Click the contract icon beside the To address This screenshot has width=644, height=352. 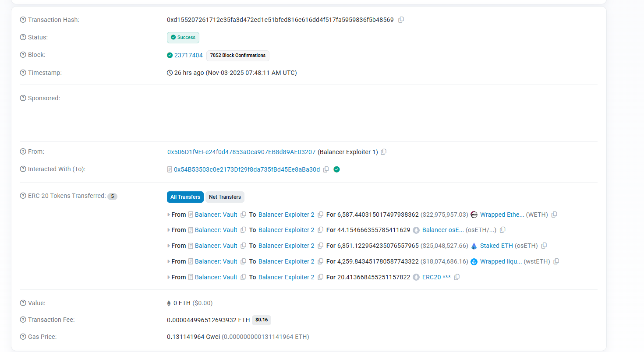[x=170, y=169]
